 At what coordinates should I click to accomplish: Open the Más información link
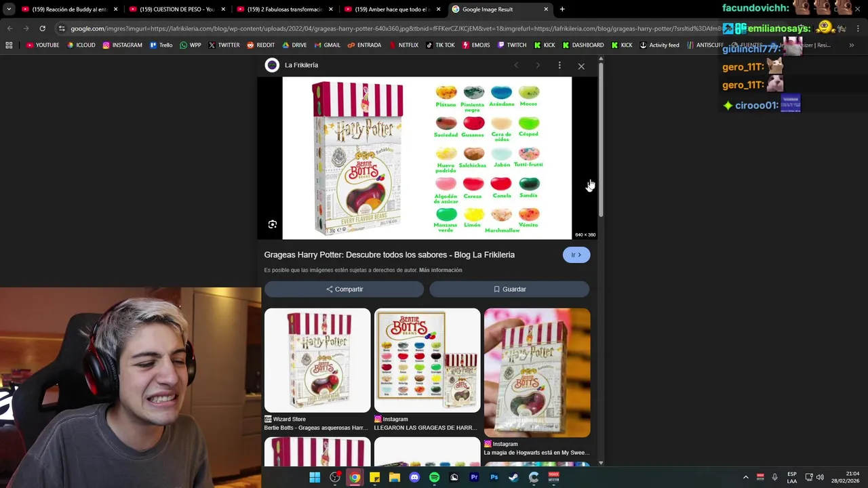(x=441, y=270)
